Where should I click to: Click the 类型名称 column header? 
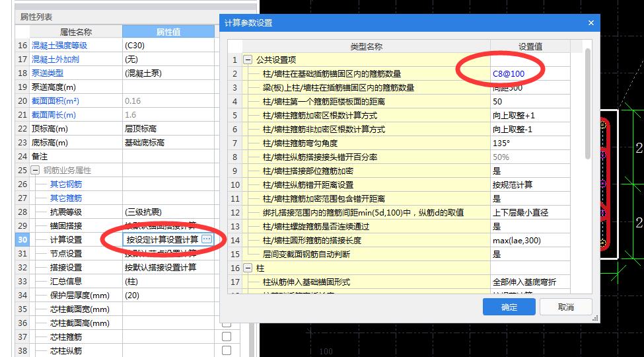click(366, 46)
